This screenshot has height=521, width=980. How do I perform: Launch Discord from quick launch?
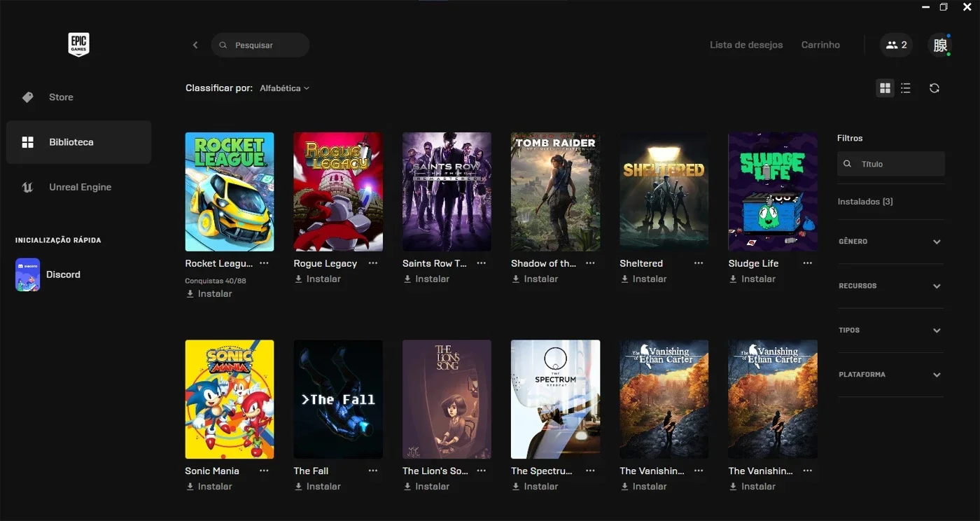[x=63, y=275]
